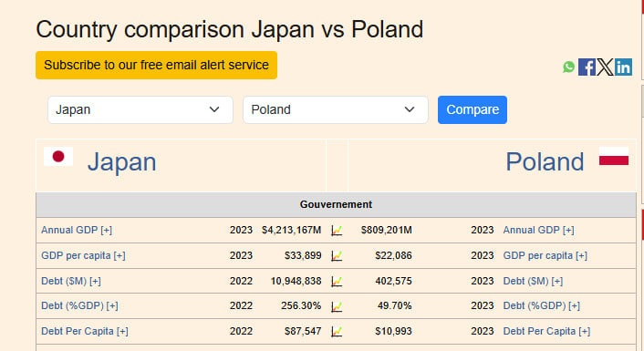644x351 pixels.
Task: Share page on LinkedIn icon
Action: [x=623, y=67]
